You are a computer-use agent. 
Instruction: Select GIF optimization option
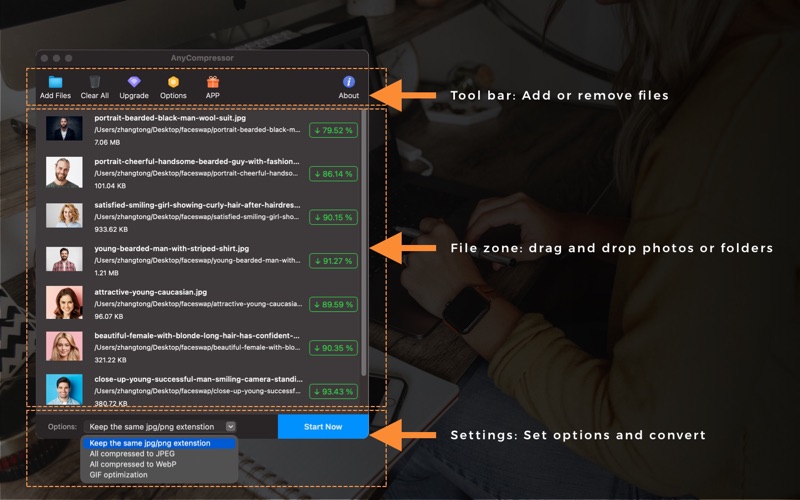click(118, 474)
